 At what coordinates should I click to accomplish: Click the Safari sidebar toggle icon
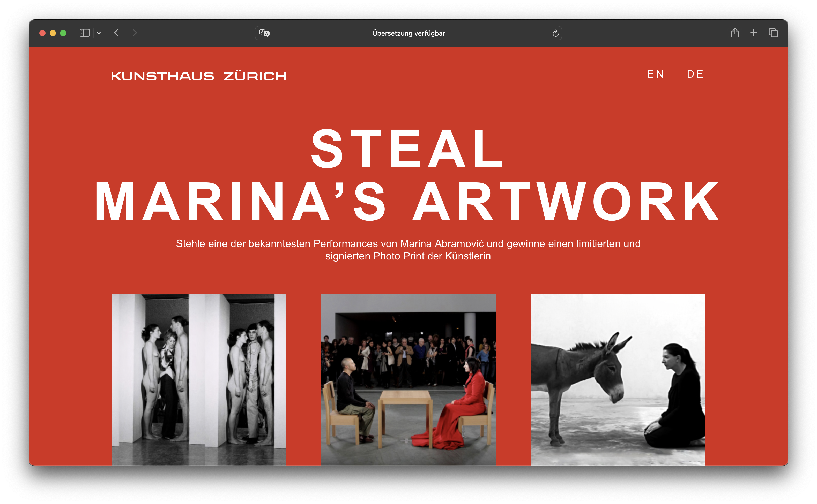84,33
